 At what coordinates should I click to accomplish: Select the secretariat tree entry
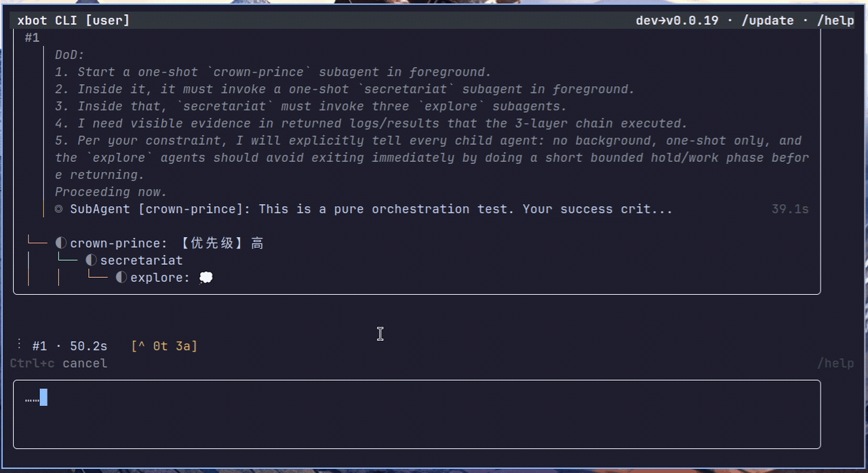pyautogui.click(x=141, y=260)
